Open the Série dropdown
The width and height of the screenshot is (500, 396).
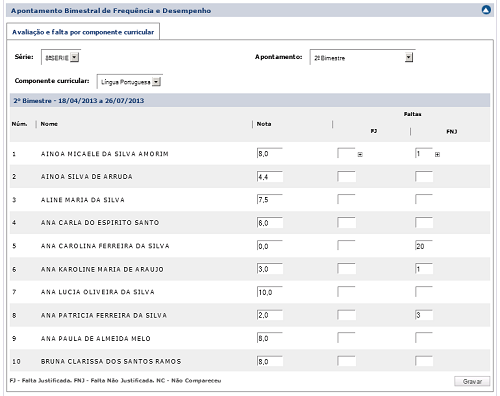coord(60,57)
